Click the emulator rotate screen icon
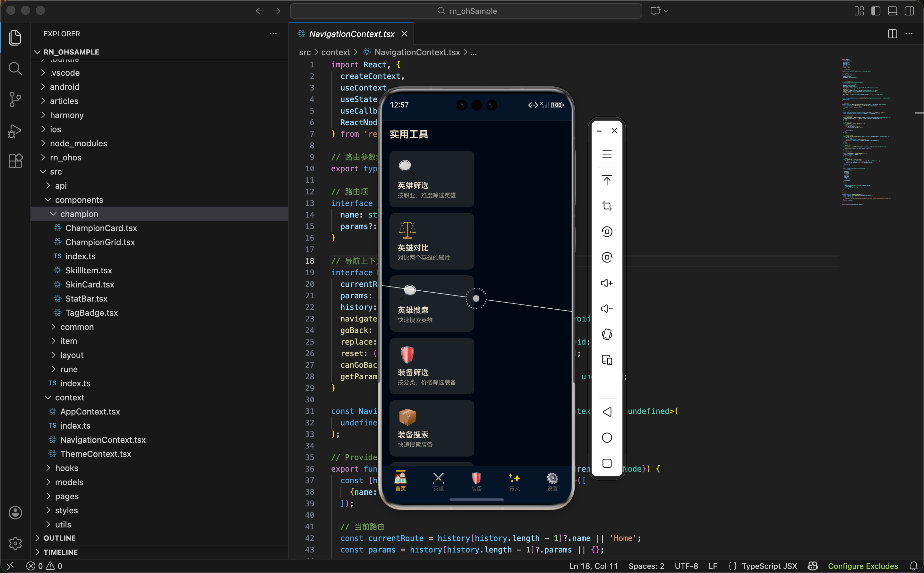This screenshot has height=573, width=924. click(607, 334)
